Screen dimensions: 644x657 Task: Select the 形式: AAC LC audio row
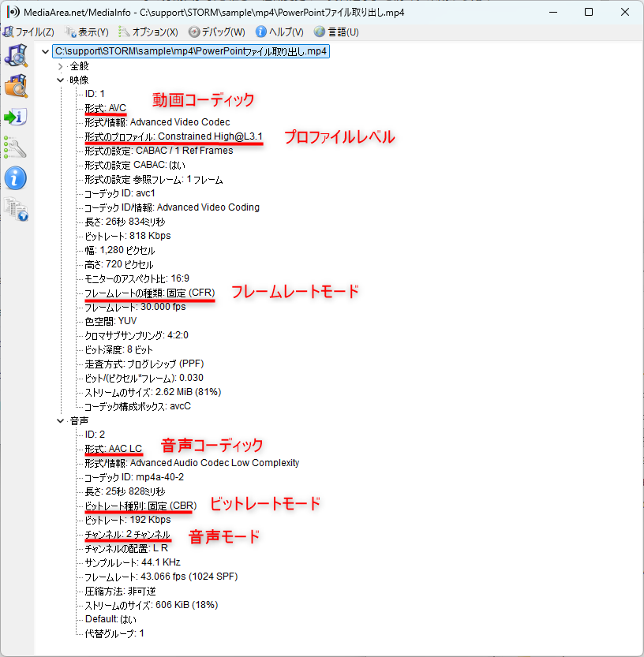coord(113,449)
